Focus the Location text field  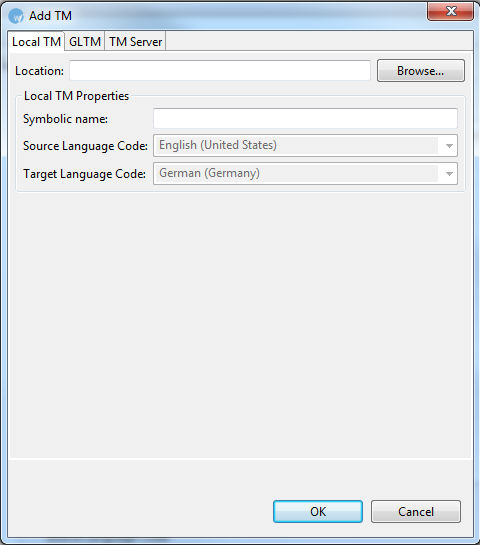pyautogui.click(x=220, y=71)
